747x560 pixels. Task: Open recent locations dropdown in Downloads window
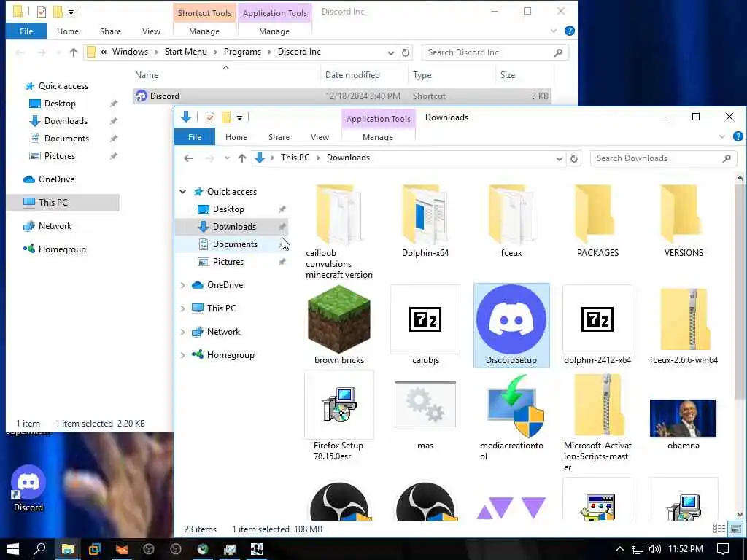[x=227, y=158]
